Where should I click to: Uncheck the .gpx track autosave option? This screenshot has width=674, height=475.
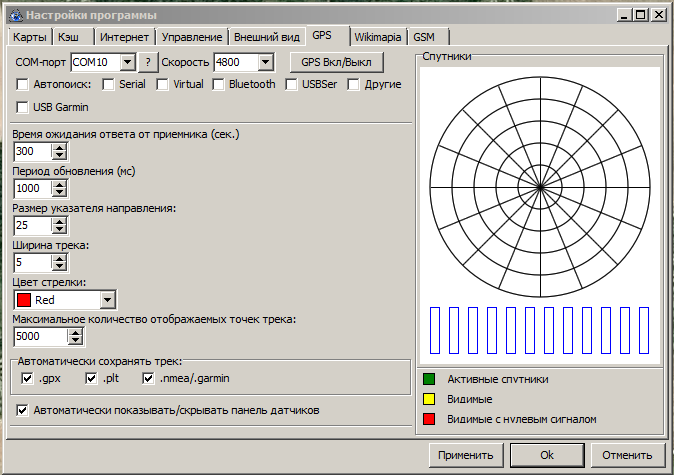coord(28,379)
